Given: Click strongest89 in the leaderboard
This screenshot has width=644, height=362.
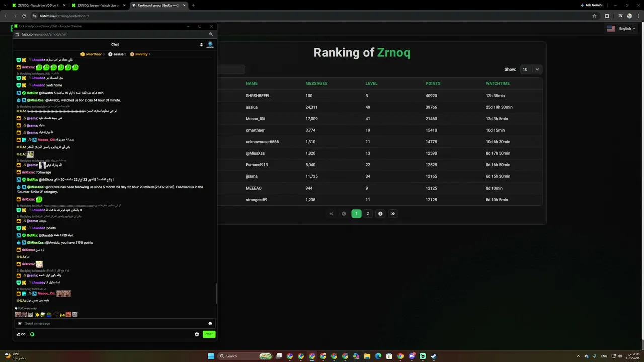Looking at the screenshot, I should point(256,200).
